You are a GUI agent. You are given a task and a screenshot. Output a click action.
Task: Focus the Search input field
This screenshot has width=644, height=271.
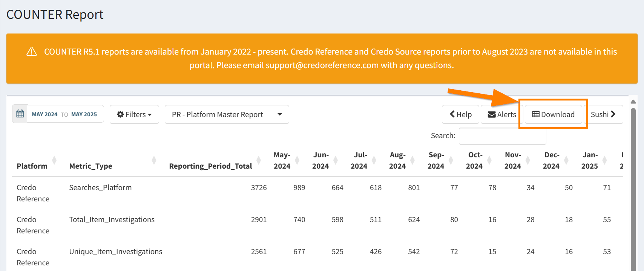click(x=502, y=136)
